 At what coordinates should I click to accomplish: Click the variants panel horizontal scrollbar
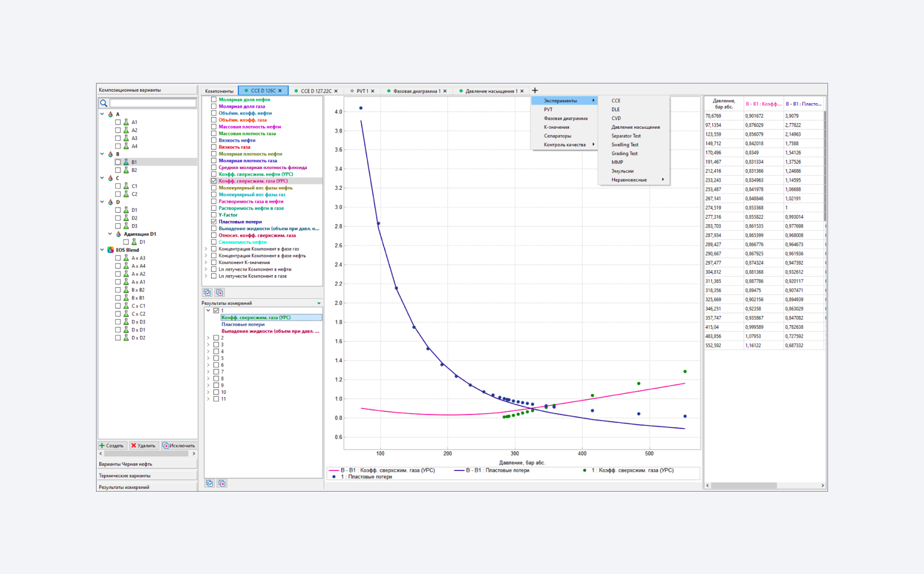click(x=147, y=454)
